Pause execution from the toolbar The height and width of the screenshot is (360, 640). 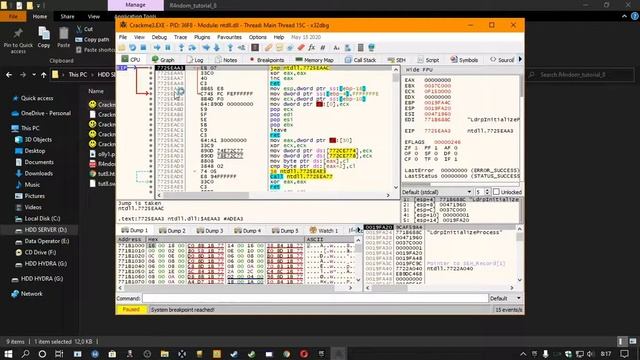pyautogui.click(x=167, y=48)
